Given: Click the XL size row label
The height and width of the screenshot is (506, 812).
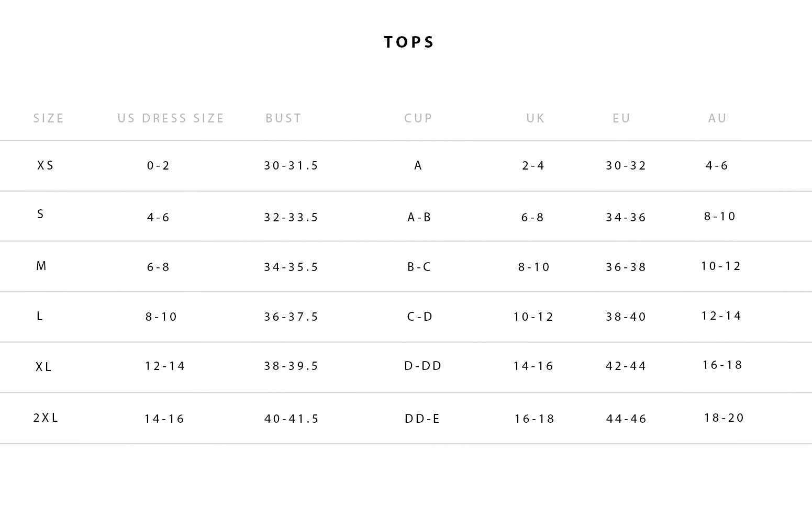Looking at the screenshot, I should (x=44, y=367).
